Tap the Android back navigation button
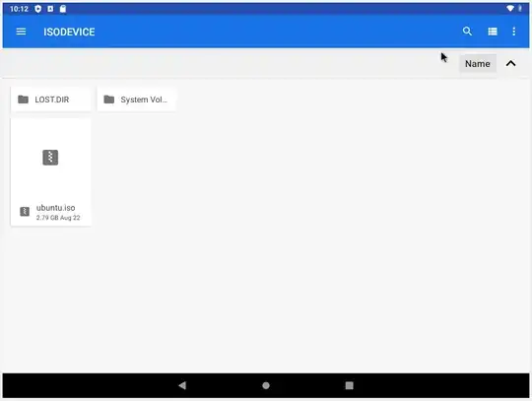532x401 pixels. (182, 385)
